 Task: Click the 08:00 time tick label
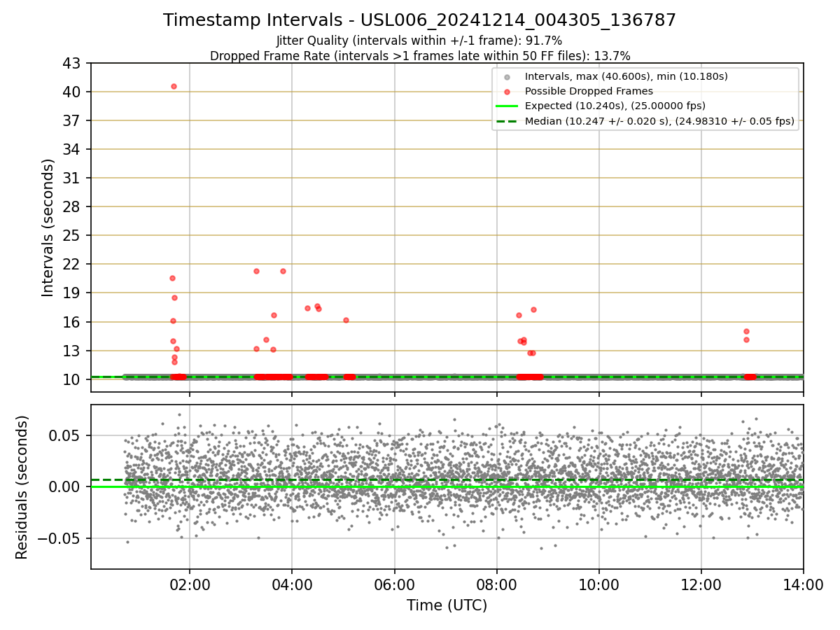pos(497,585)
